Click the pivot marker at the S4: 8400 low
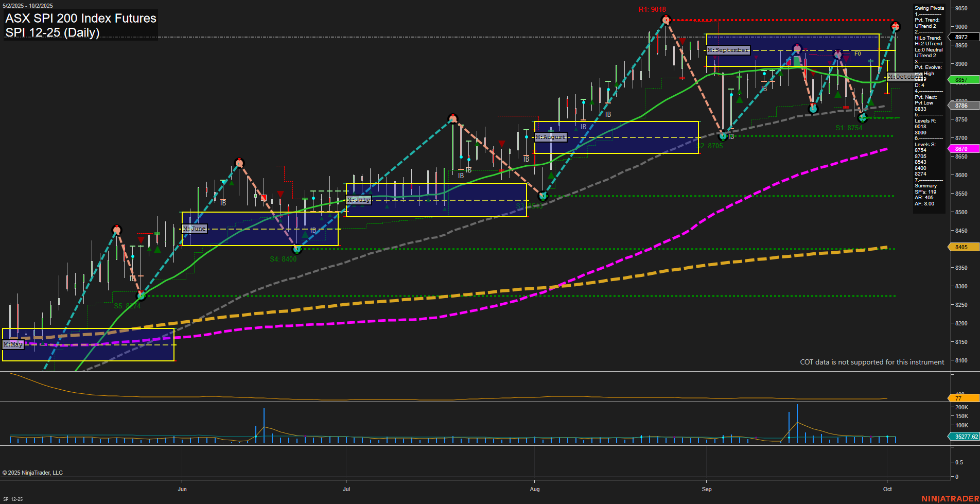This screenshot has height=504, width=980. 297,249
